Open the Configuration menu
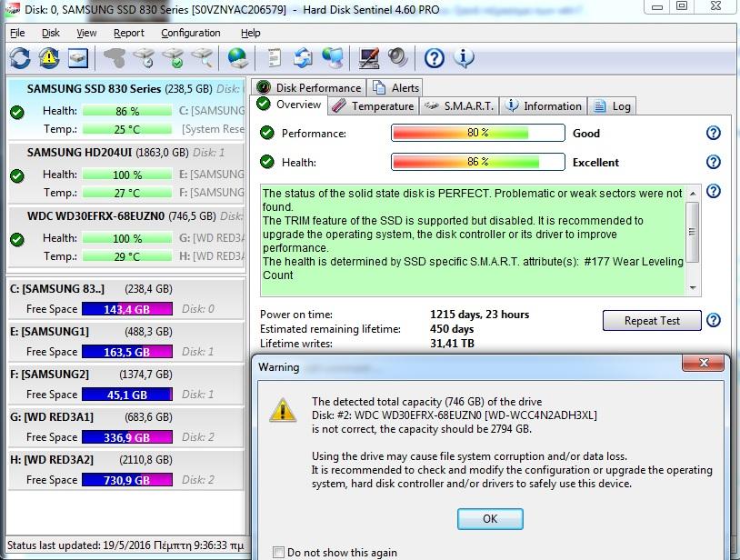Screen dimensions: 740x560 click(191, 33)
